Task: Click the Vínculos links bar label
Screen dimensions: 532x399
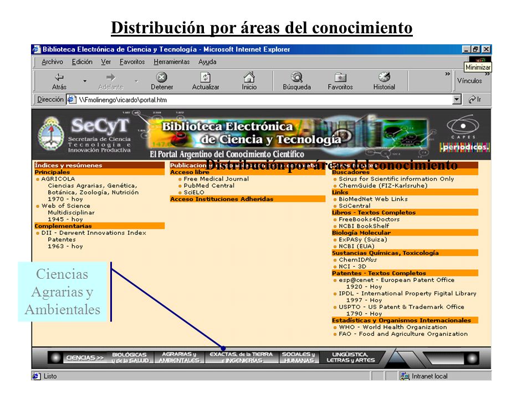Action: pyautogui.click(x=469, y=81)
